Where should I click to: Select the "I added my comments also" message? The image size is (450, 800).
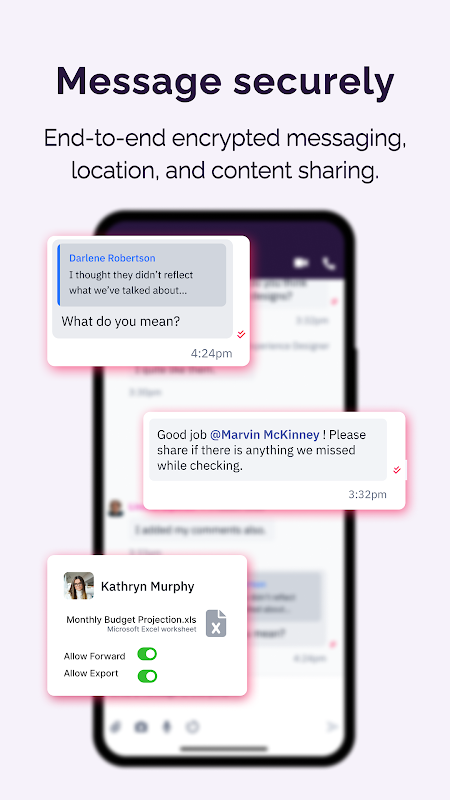click(201, 530)
